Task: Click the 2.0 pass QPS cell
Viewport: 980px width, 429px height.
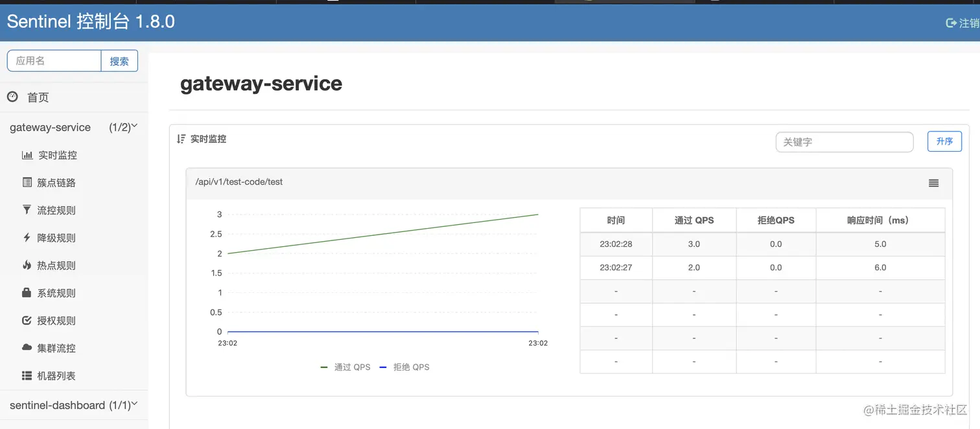Action: (x=694, y=268)
